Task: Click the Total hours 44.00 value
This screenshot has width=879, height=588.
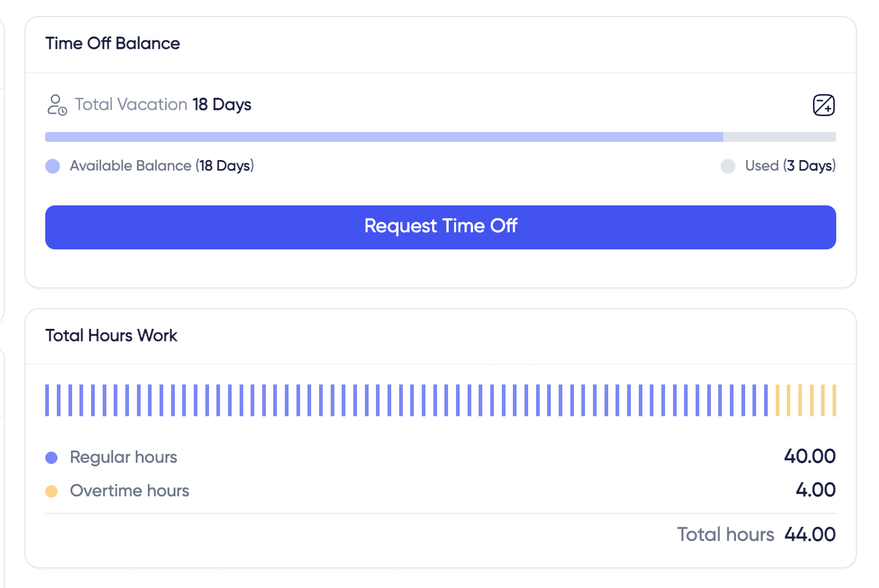Action: (811, 534)
